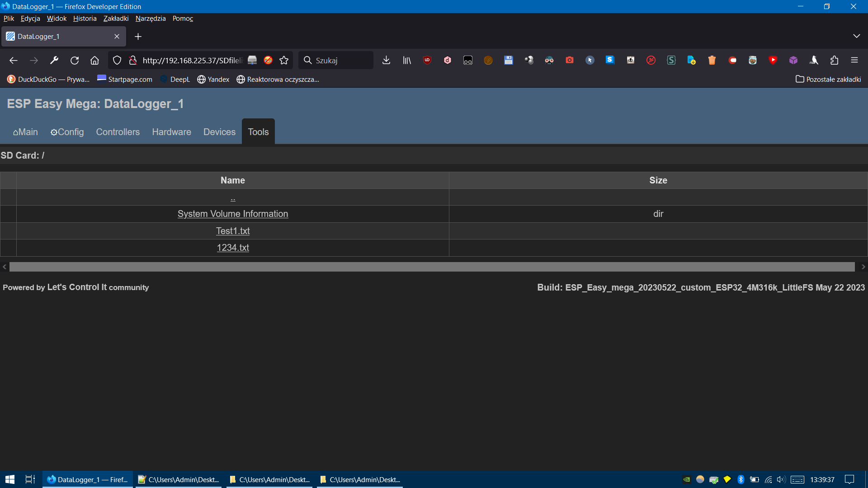Open the Firefox downloads panel

[x=386, y=60]
